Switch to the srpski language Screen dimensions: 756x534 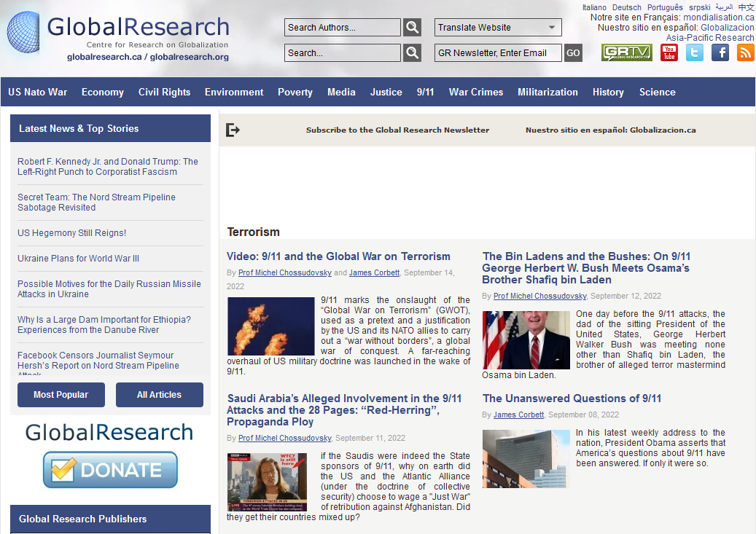pyautogui.click(x=700, y=7)
